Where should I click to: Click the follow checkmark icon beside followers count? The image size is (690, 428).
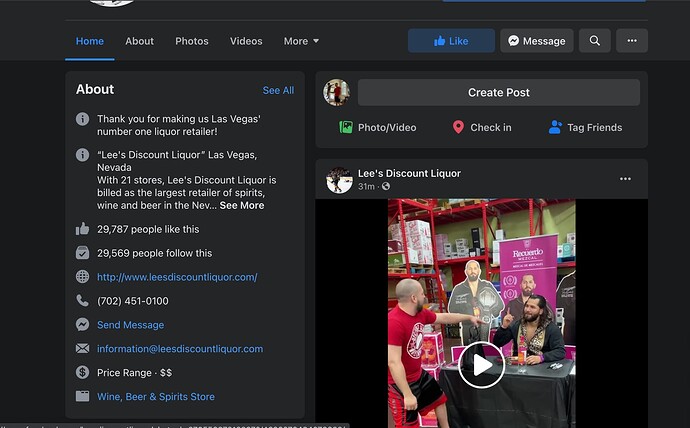tap(82, 253)
